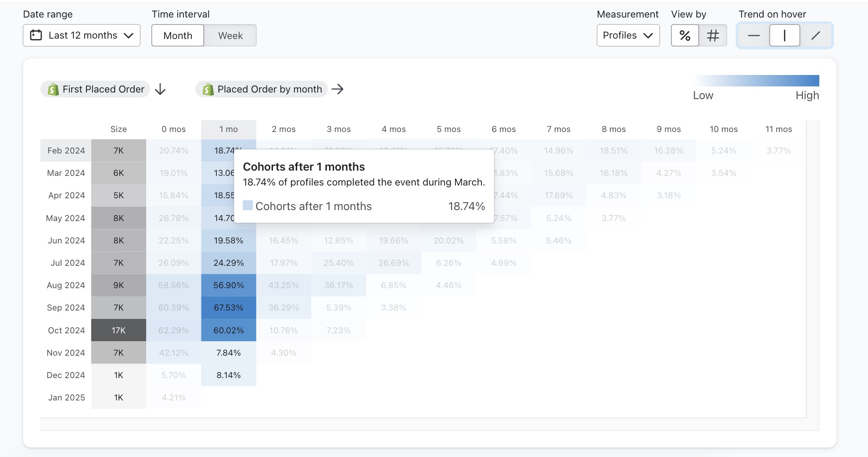This screenshot has height=457, width=868.
Task: Select the Month time interval tab
Action: click(x=178, y=36)
